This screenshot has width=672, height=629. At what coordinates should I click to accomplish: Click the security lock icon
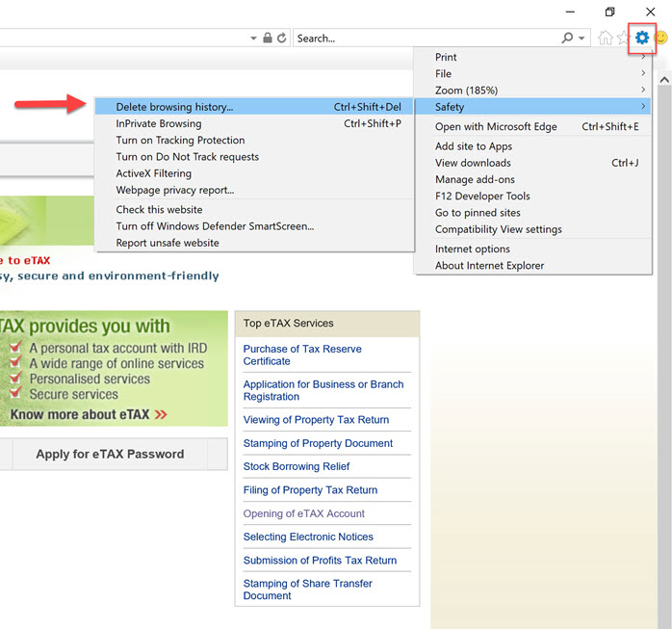click(x=268, y=38)
